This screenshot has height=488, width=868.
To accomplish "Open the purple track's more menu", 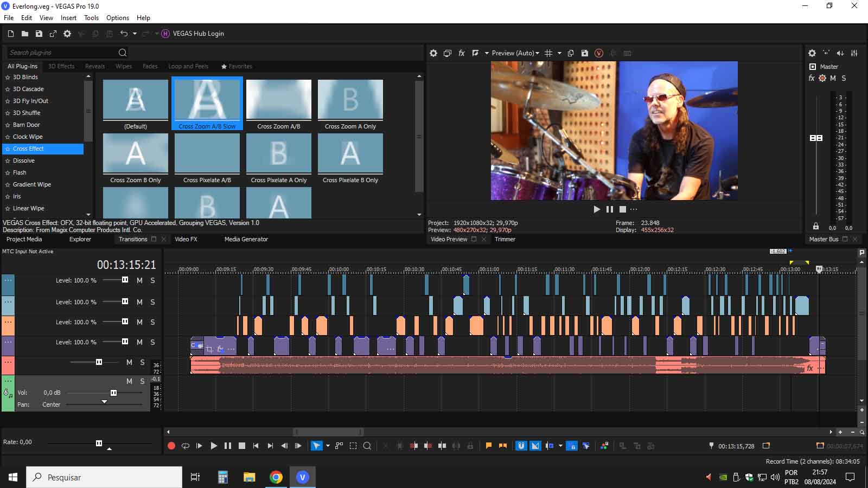I will point(8,342).
